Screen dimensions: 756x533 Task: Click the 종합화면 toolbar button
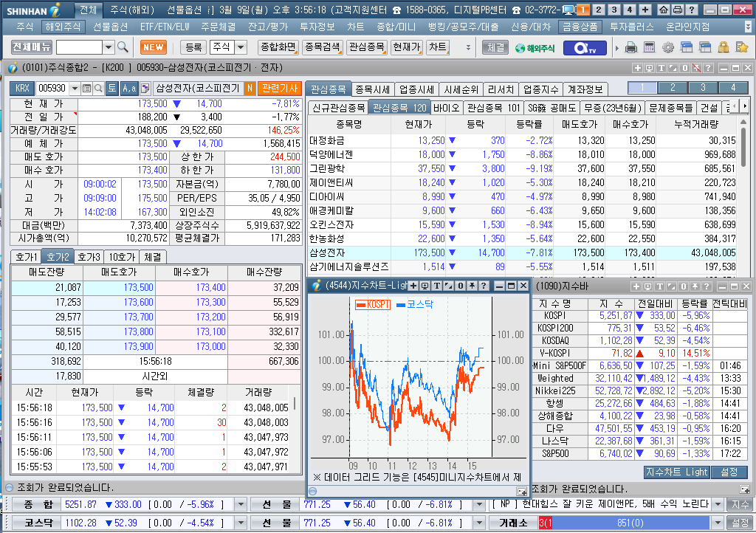(x=278, y=47)
